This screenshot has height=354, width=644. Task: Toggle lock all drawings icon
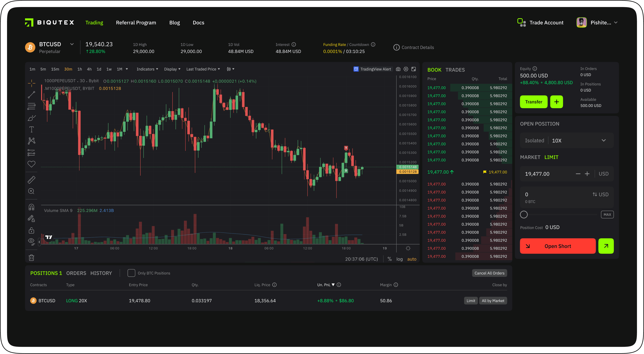pyautogui.click(x=32, y=230)
